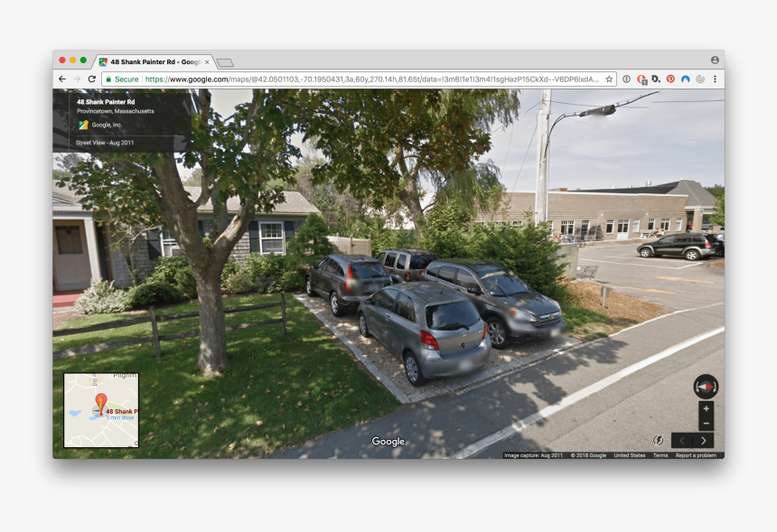Go to previous Street View image arrow
The image size is (777, 532).
pos(682,441)
